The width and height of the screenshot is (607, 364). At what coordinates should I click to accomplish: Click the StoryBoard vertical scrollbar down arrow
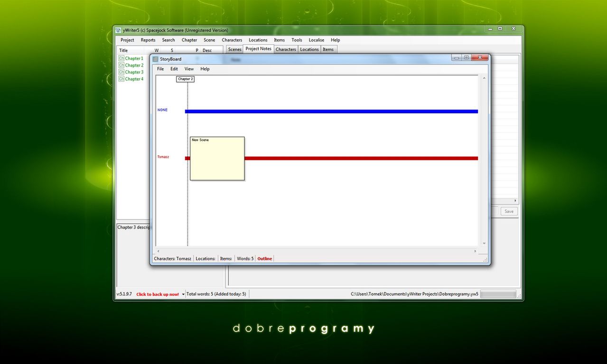tap(484, 244)
